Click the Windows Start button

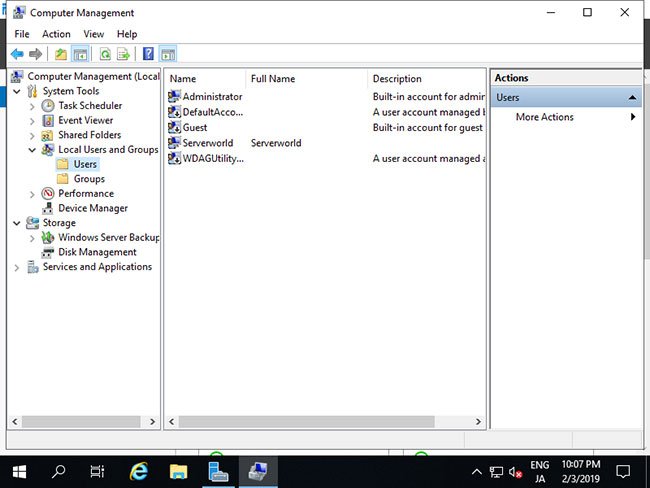[x=19, y=471]
